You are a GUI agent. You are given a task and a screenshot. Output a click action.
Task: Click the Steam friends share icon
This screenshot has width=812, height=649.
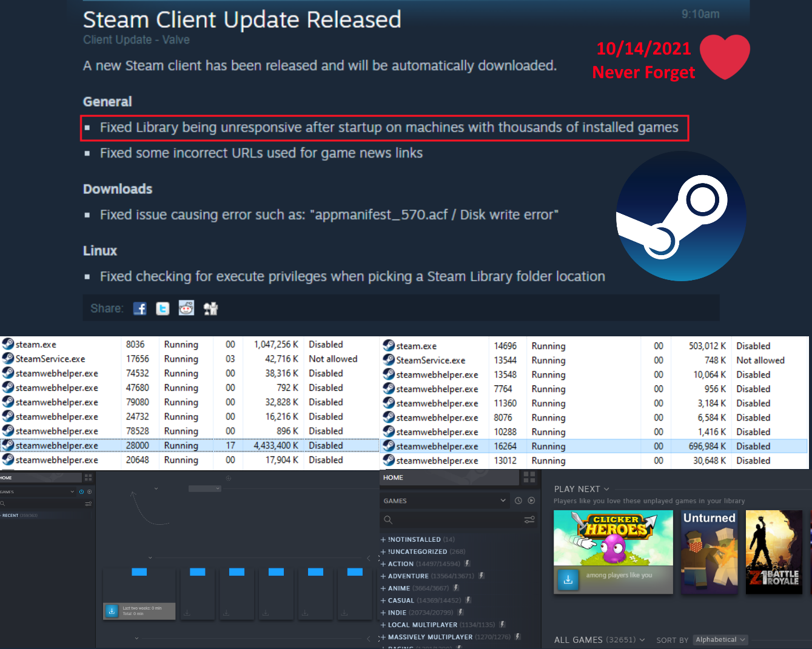(211, 308)
